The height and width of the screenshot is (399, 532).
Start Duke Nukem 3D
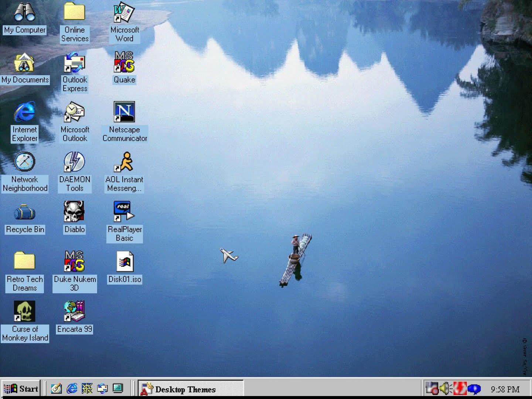pyautogui.click(x=74, y=262)
